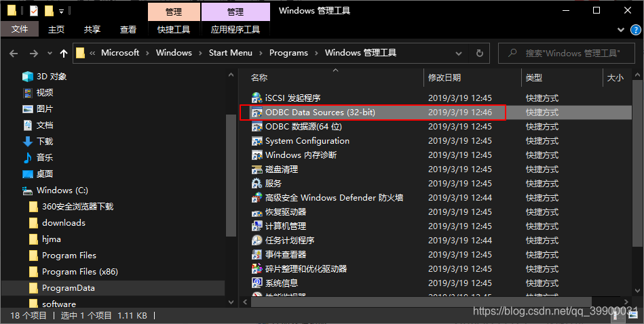This screenshot has height=324, width=644.
Task: Go back to previous folder
Action: tap(14, 54)
